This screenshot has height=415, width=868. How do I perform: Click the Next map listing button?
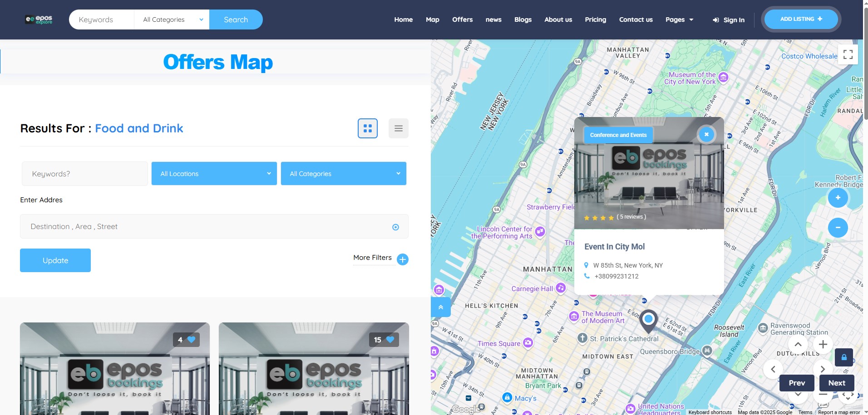[837, 383]
